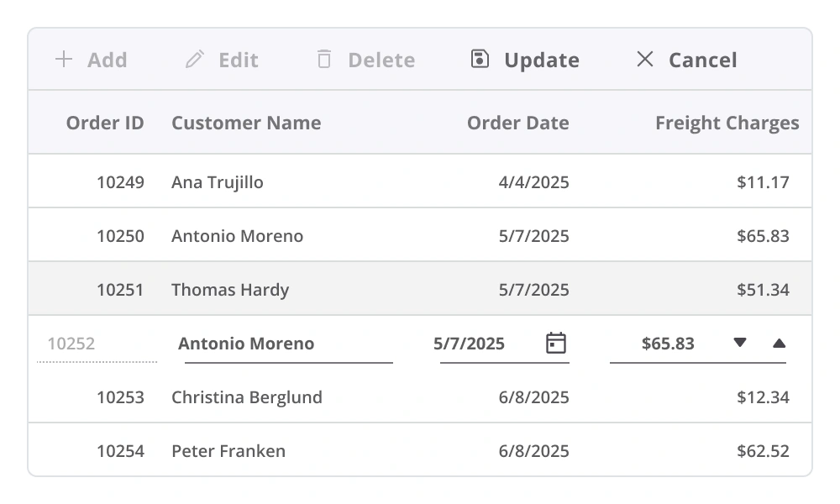Click the 5/7/2025 date input field
This screenshot has height=504, width=840.
coord(479,343)
